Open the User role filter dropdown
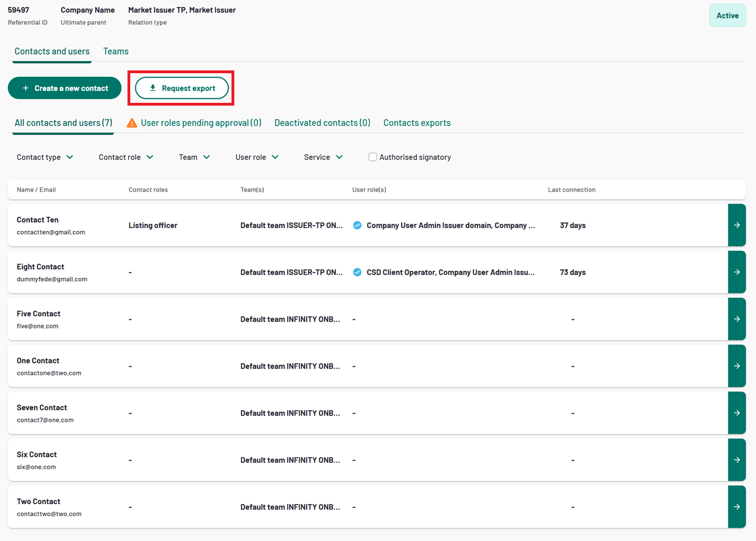 (x=257, y=157)
